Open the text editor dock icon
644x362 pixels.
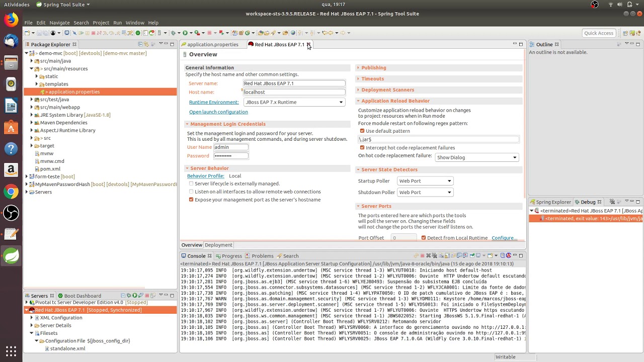tap(11, 234)
